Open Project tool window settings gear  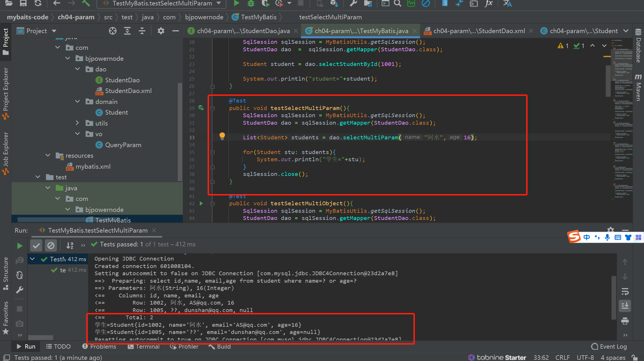(x=161, y=31)
